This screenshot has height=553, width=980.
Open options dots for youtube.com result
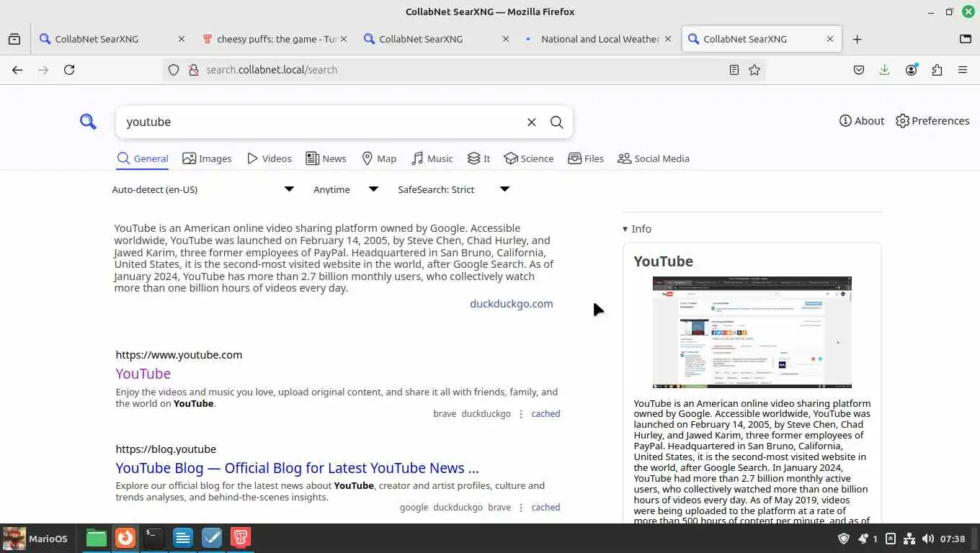tap(521, 414)
